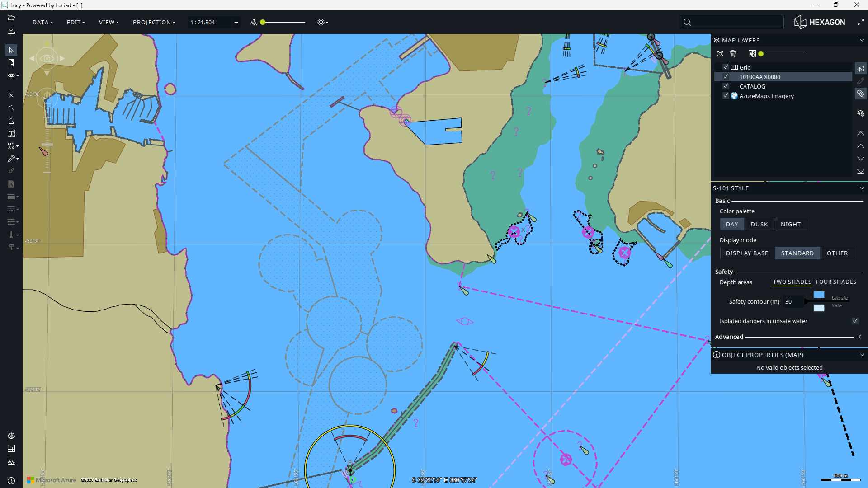Image resolution: width=868 pixels, height=488 pixels.
Task: Delete layer with trash icon
Action: point(733,54)
